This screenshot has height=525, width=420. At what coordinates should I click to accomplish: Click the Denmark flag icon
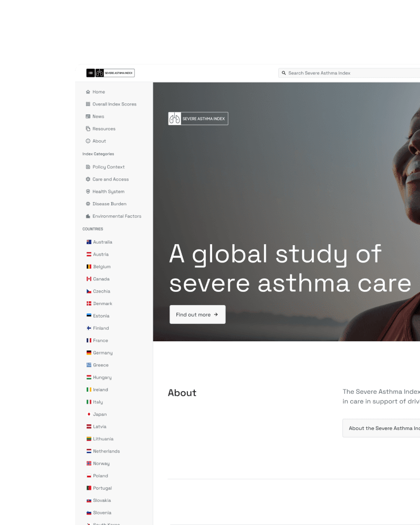pos(89,303)
